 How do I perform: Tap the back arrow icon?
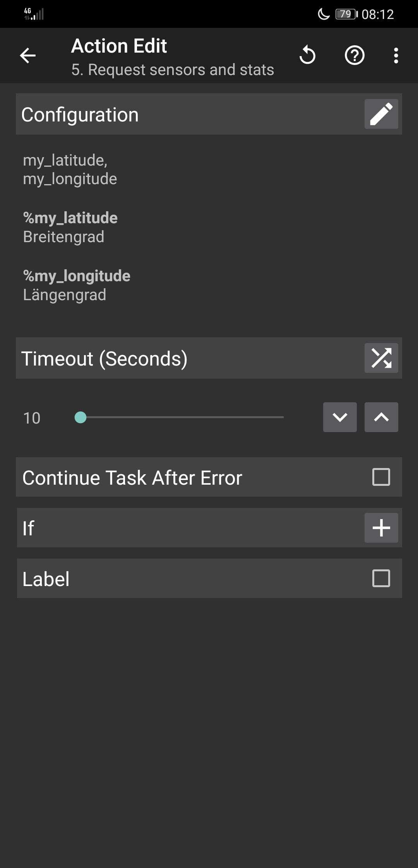(28, 56)
